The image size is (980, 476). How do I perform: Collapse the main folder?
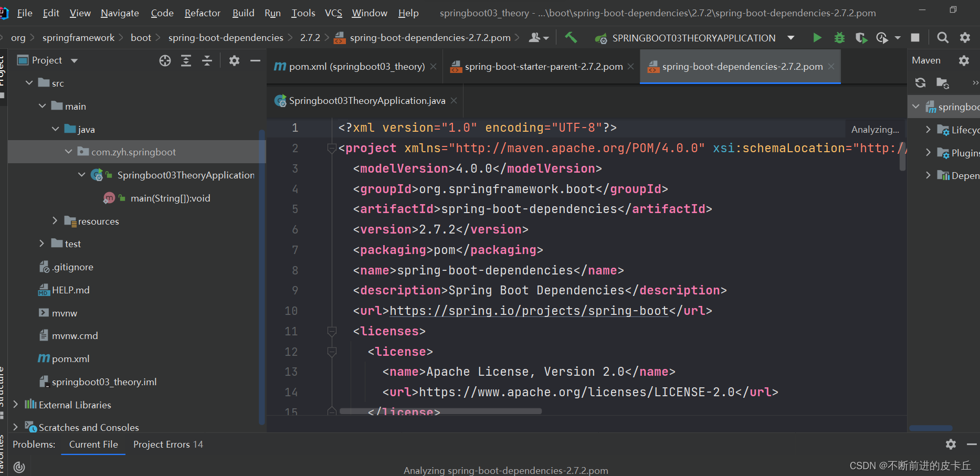pyautogui.click(x=43, y=106)
